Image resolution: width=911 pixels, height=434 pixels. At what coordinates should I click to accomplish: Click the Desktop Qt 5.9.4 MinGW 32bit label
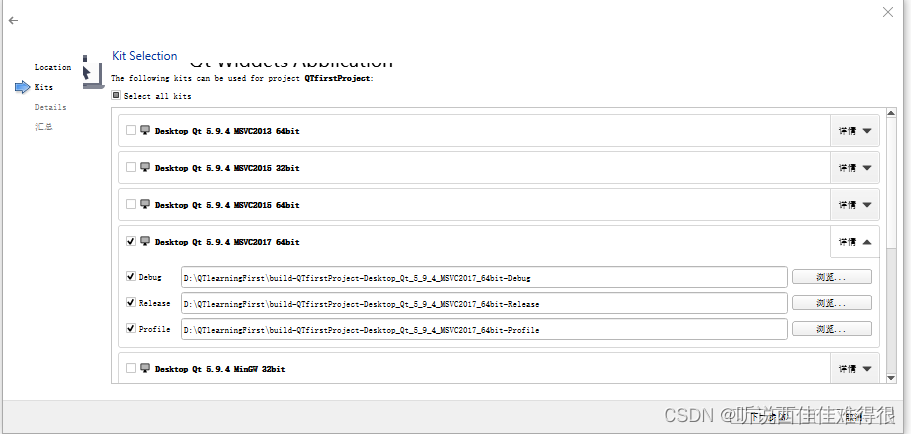pos(220,369)
